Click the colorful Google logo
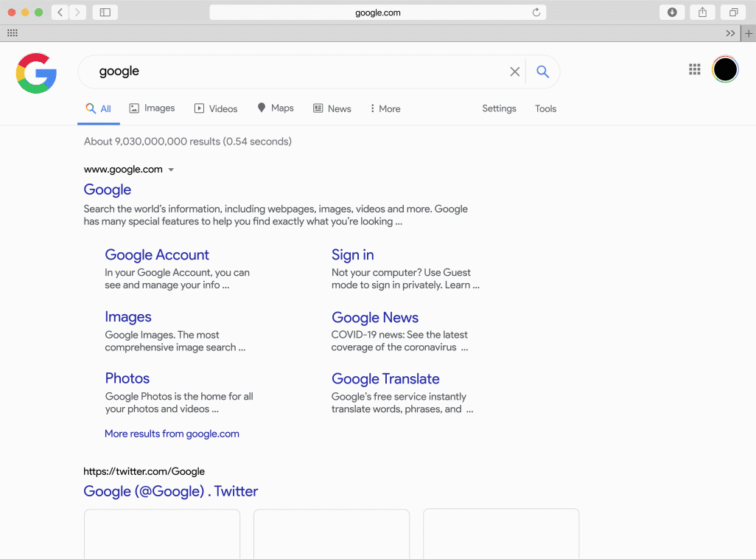 click(35, 73)
